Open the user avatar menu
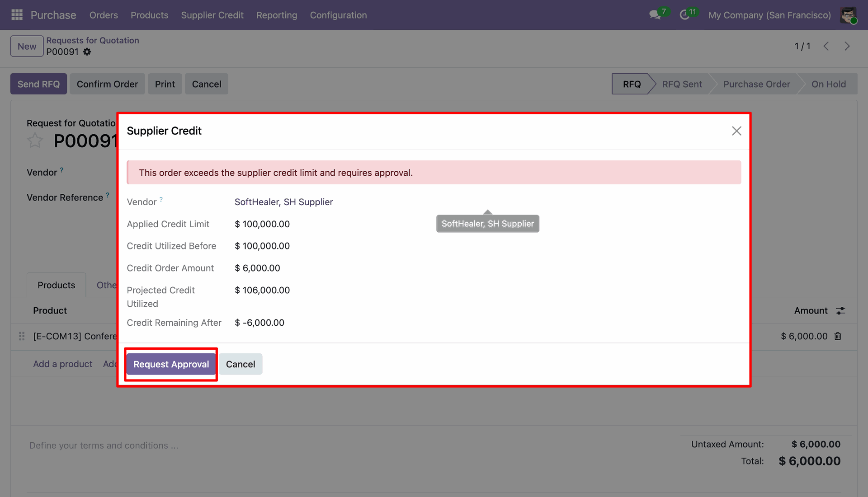 click(x=848, y=15)
